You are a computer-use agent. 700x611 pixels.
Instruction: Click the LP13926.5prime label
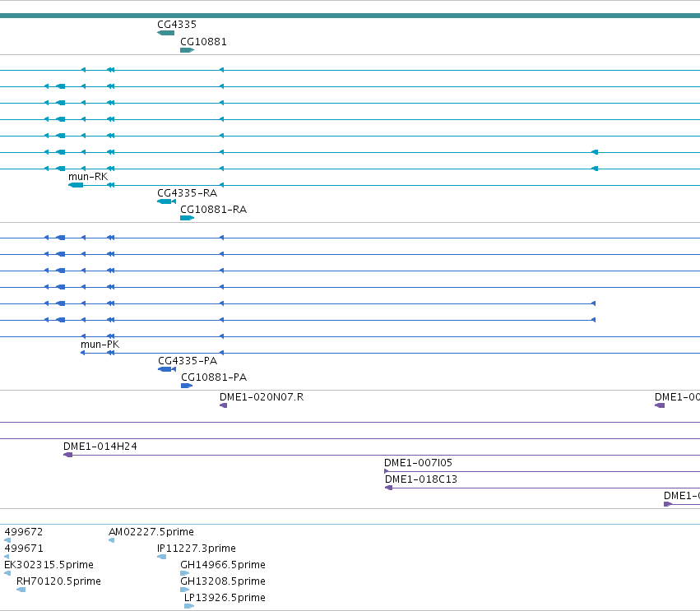click(x=225, y=598)
